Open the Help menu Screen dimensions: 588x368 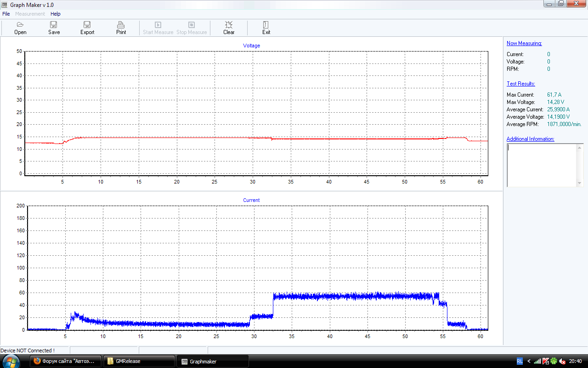click(x=55, y=14)
